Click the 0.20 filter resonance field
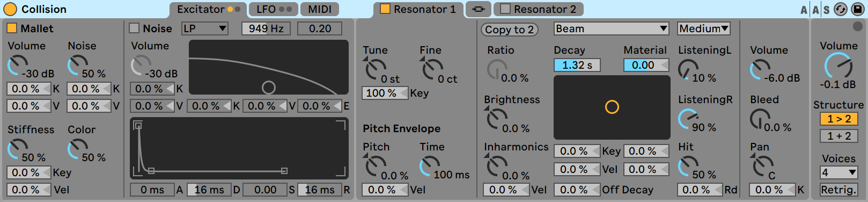This screenshot has height=202, width=868. pos(320,28)
